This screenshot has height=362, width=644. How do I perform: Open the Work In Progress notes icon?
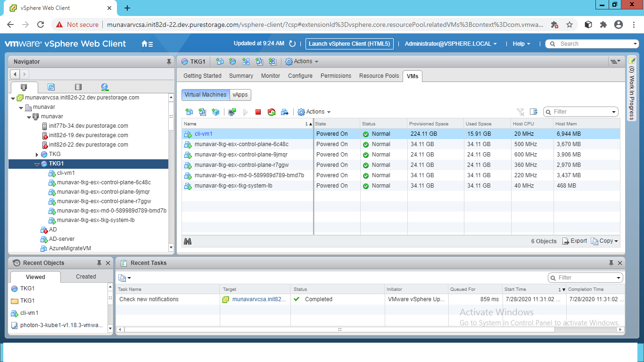[x=632, y=61]
